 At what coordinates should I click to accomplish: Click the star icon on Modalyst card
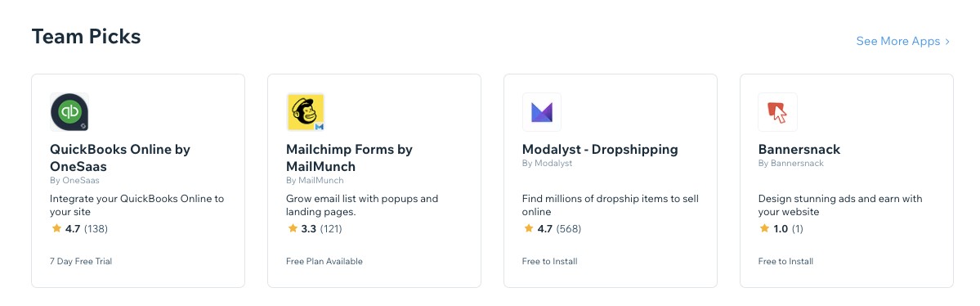[529, 228]
